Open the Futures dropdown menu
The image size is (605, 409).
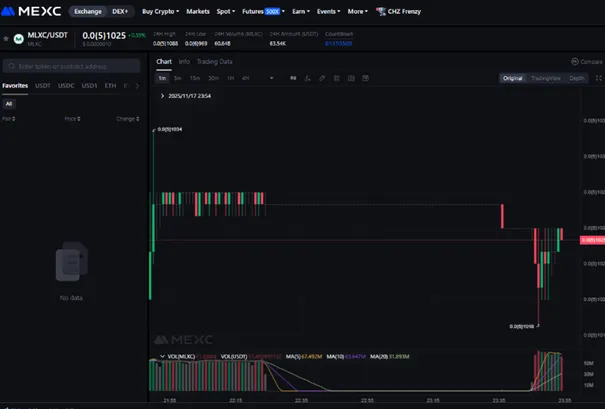[264, 12]
